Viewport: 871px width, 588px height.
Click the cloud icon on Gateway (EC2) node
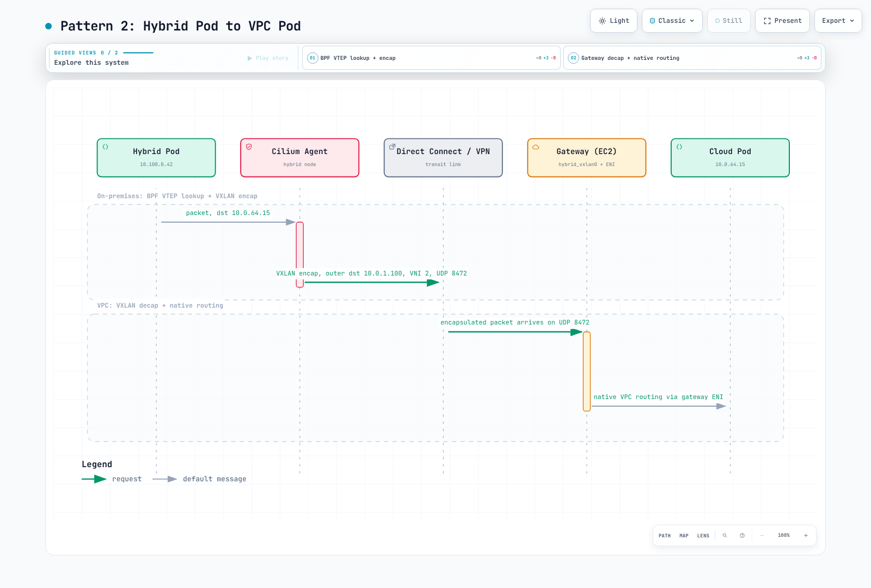[x=536, y=147]
